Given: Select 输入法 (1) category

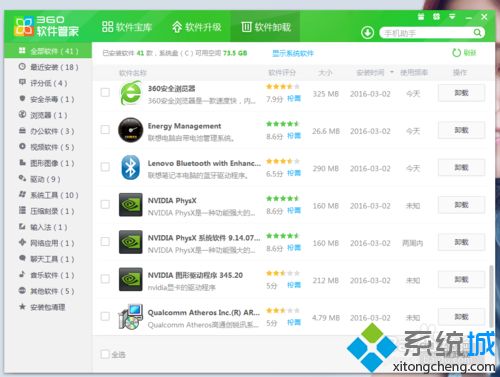Looking at the screenshot, I should click(x=48, y=227).
